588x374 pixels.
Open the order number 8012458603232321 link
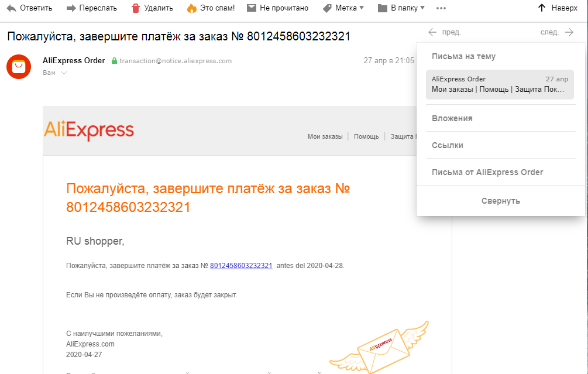(x=241, y=266)
